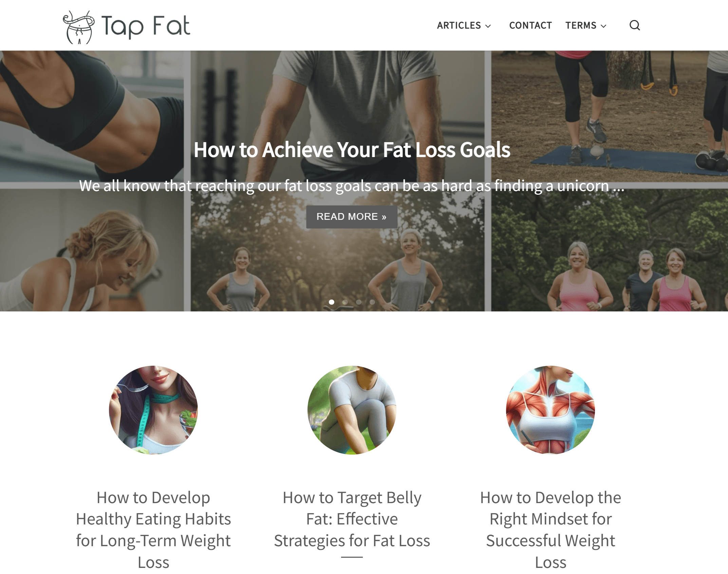The width and height of the screenshot is (728, 574).
Task: Open the search magnifier icon
Action: 634,25
